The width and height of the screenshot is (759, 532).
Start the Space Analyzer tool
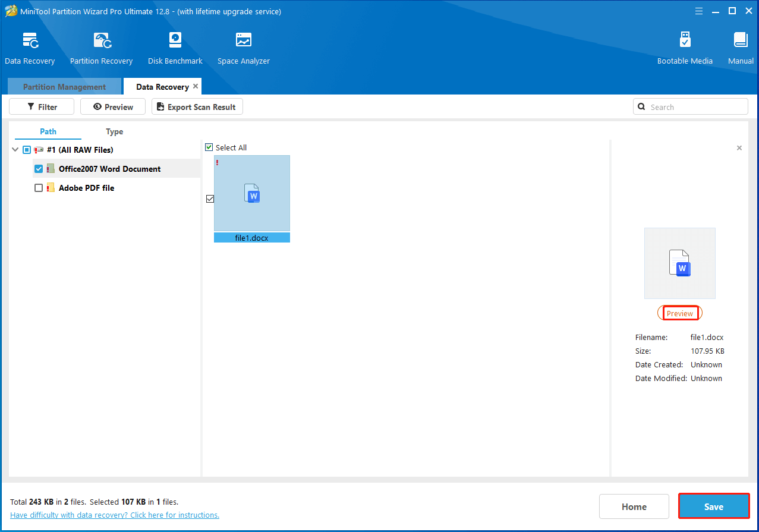(244, 49)
